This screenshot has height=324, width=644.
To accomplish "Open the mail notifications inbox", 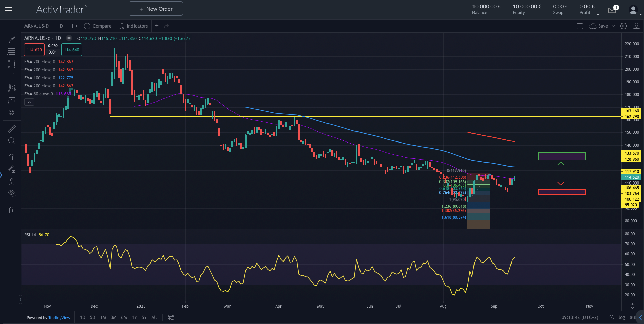I will pyautogui.click(x=612, y=10).
